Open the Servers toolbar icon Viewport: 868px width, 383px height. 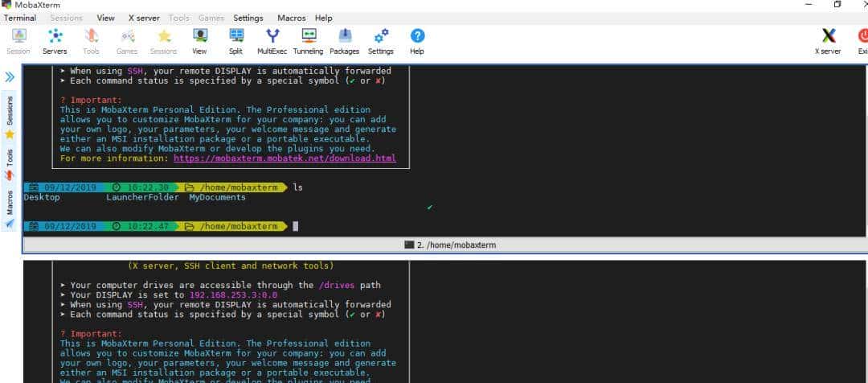click(55, 36)
